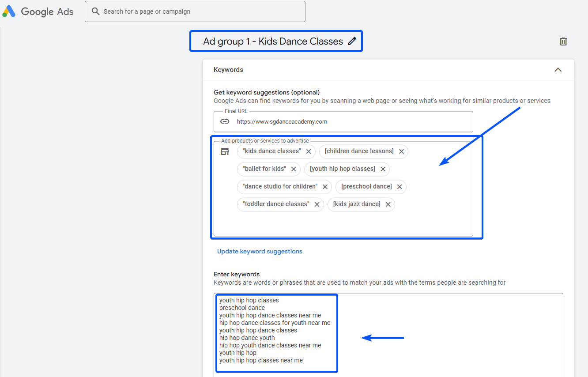
Task: Click the link icon beside Final URL
Action: coord(225,121)
